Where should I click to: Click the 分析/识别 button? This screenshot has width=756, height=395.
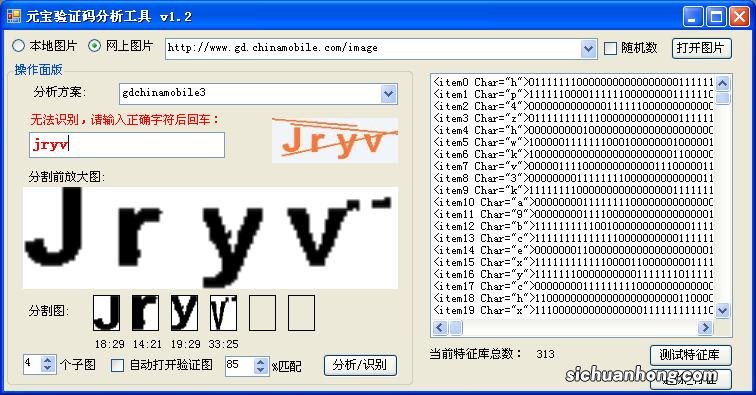tap(360, 365)
